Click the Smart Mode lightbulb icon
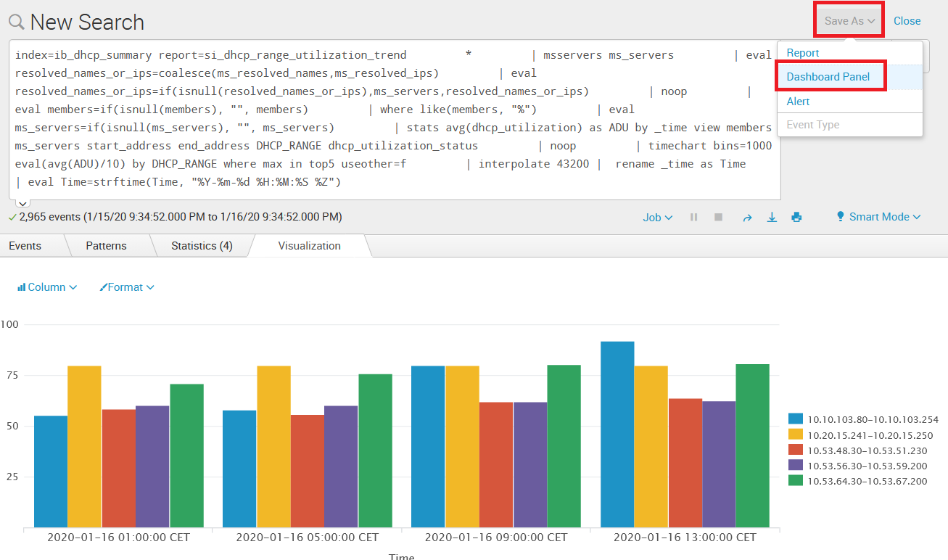Image resolution: width=948 pixels, height=560 pixels. click(x=840, y=216)
